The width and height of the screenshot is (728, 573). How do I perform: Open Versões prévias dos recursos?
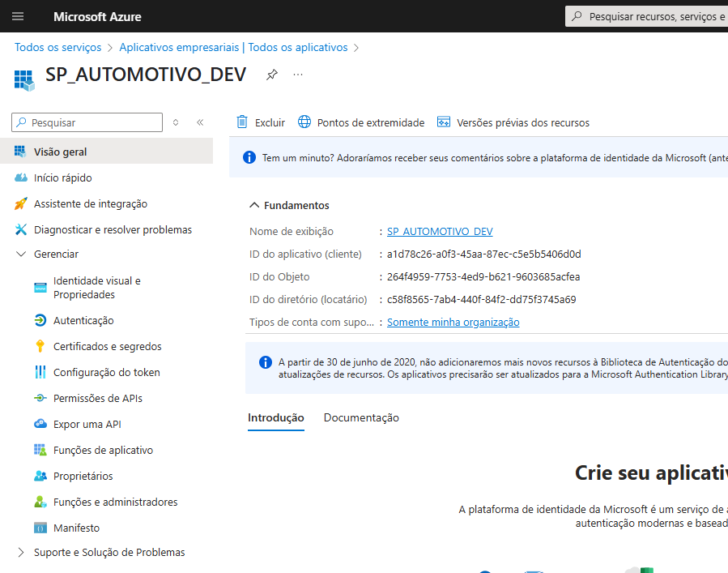513,122
